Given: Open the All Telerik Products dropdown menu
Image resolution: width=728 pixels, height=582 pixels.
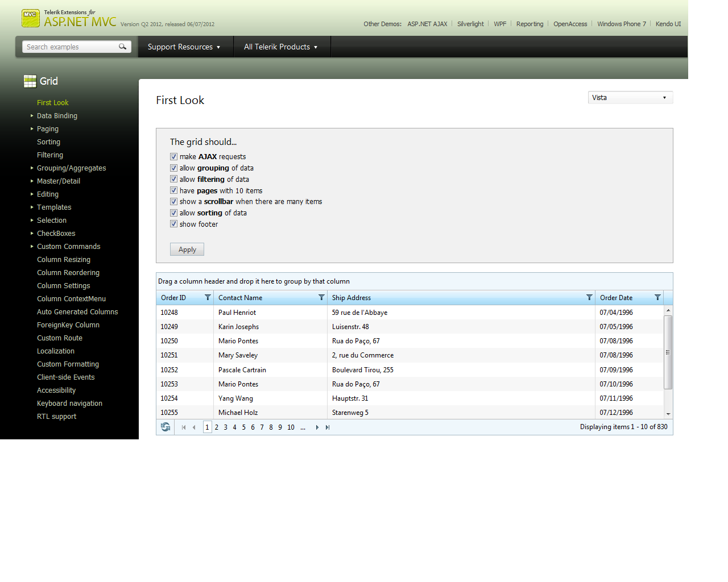Looking at the screenshot, I should (x=281, y=47).
